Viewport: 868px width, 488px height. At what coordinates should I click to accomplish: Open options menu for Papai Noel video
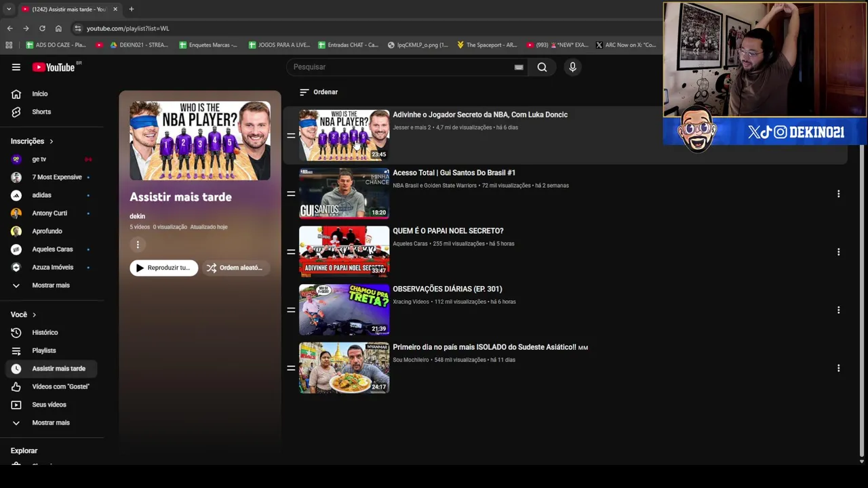[x=838, y=252]
